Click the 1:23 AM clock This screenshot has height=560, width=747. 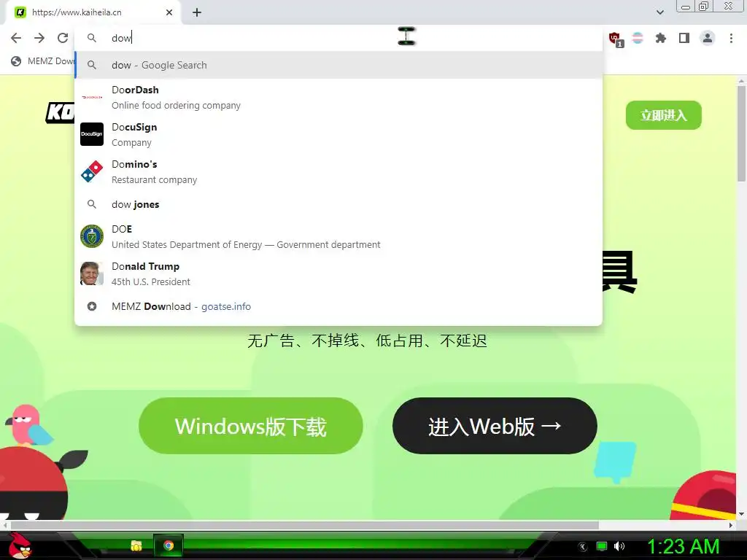click(x=683, y=546)
